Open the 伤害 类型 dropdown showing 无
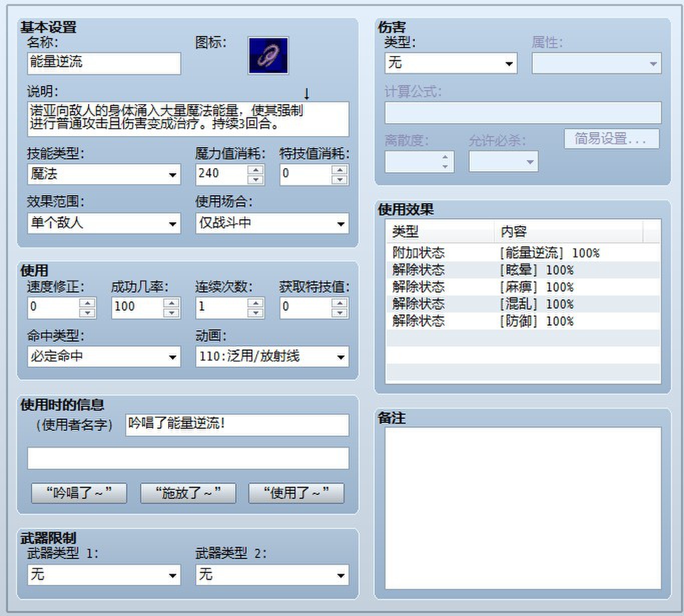 tap(451, 63)
